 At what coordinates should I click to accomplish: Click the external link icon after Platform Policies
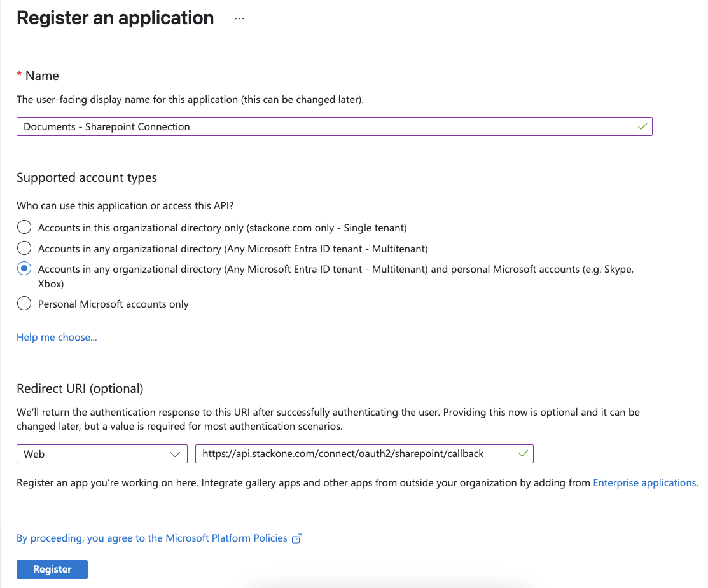[296, 538]
